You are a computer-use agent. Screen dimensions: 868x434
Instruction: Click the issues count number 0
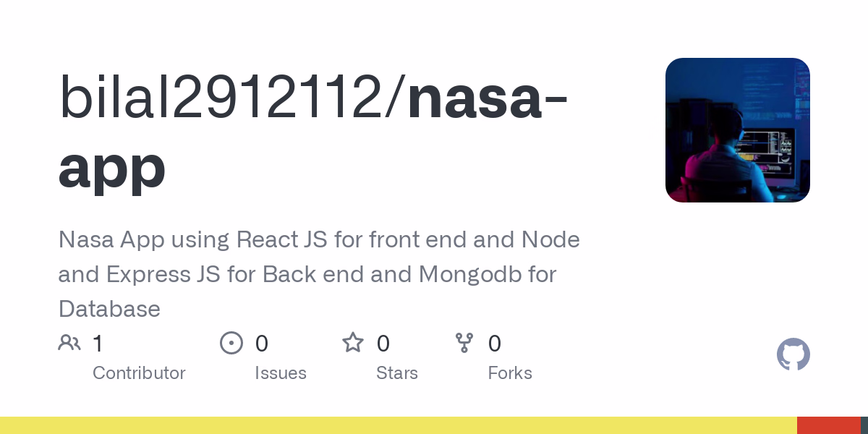click(261, 344)
